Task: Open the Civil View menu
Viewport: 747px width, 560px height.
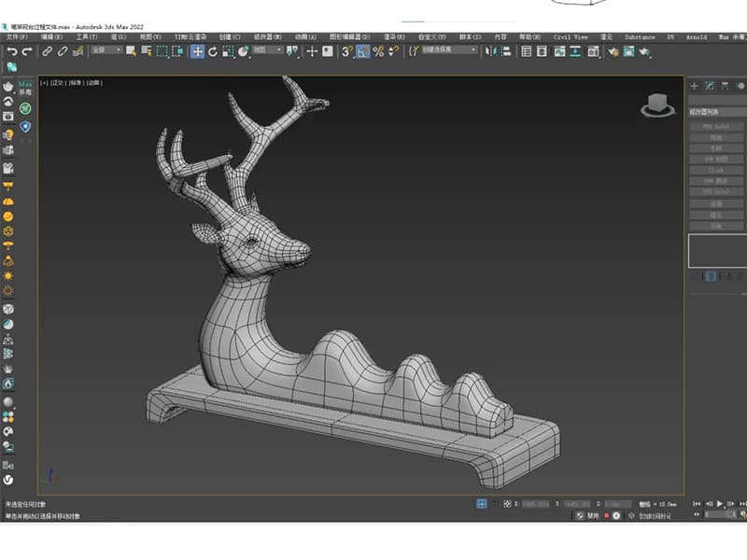Action: 571,37
